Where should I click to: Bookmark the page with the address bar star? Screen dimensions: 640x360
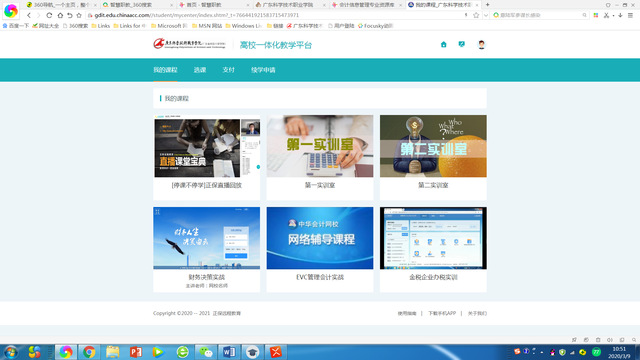[x=476, y=15]
